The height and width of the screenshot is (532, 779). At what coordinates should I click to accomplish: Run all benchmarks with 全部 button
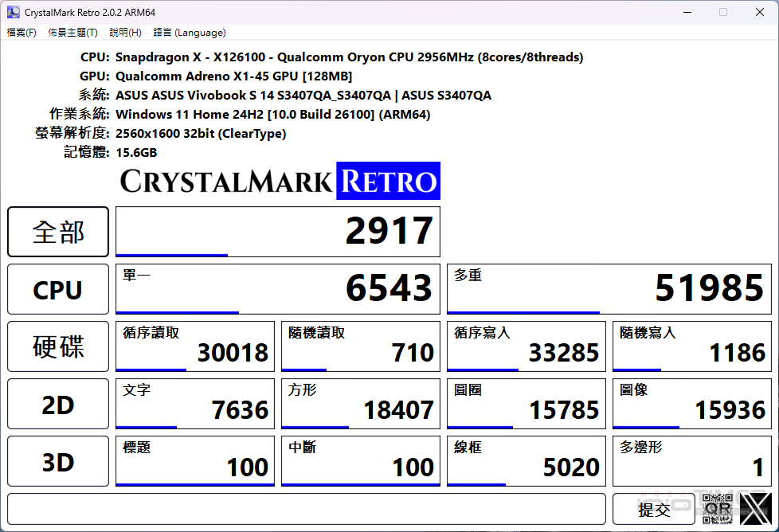(x=58, y=232)
